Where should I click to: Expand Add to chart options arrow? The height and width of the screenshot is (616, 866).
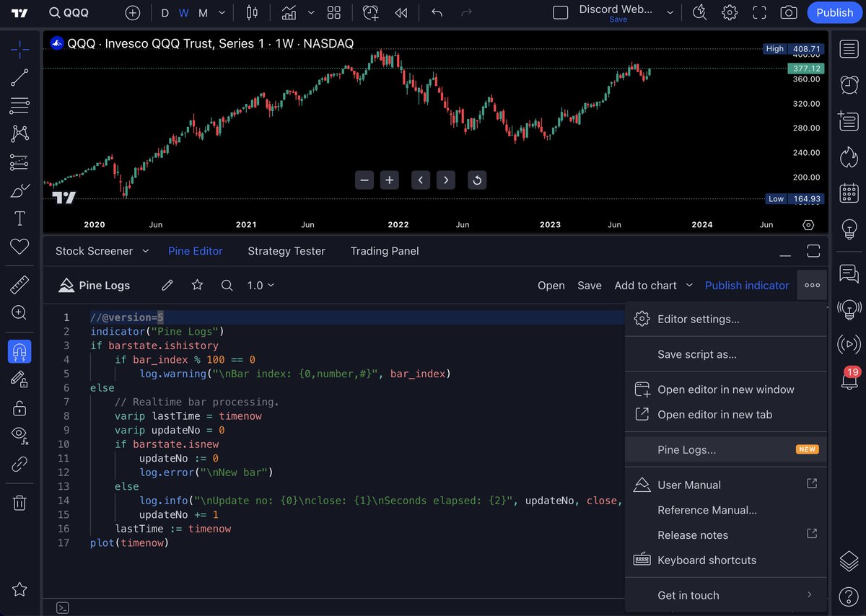(689, 286)
